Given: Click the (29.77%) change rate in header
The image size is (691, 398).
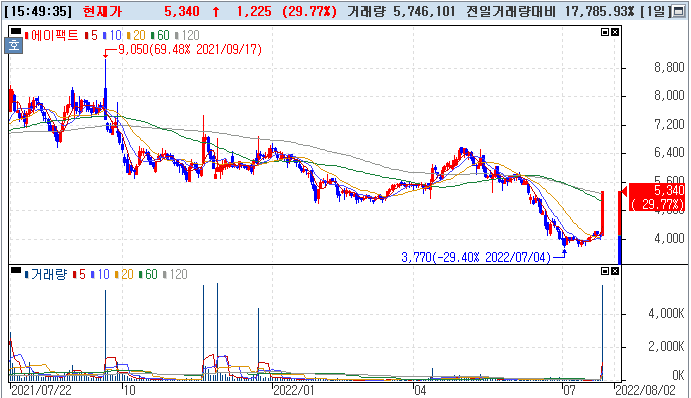Looking at the screenshot, I should (x=310, y=11).
